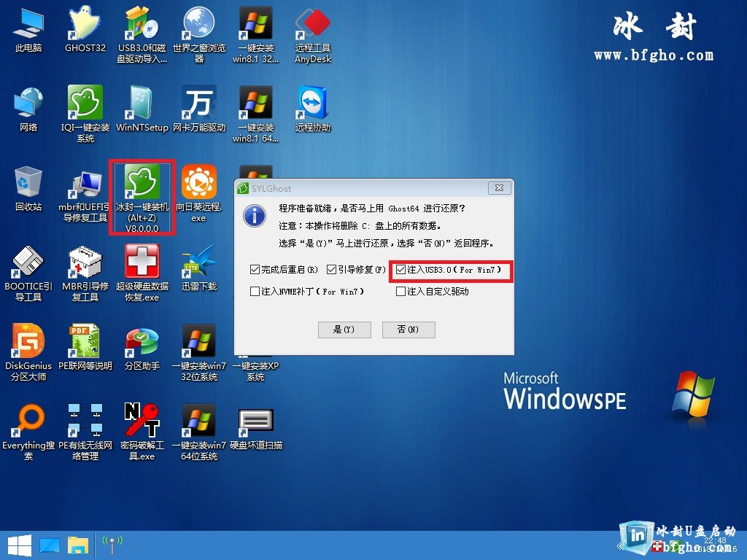Viewport: 747px width, 560px height.
Task: Launch 世界之窗浏览器 browser icon
Action: pos(199,34)
